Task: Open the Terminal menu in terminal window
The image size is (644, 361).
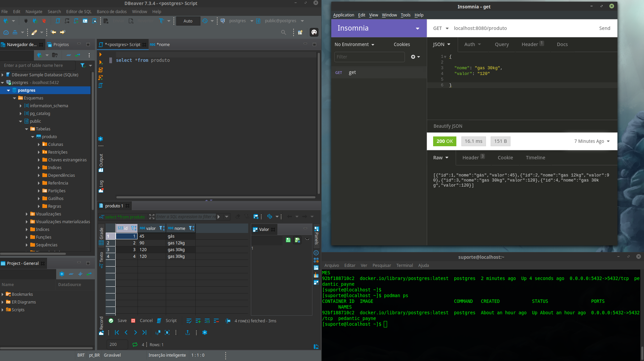Action: pyautogui.click(x=405, y=265)
